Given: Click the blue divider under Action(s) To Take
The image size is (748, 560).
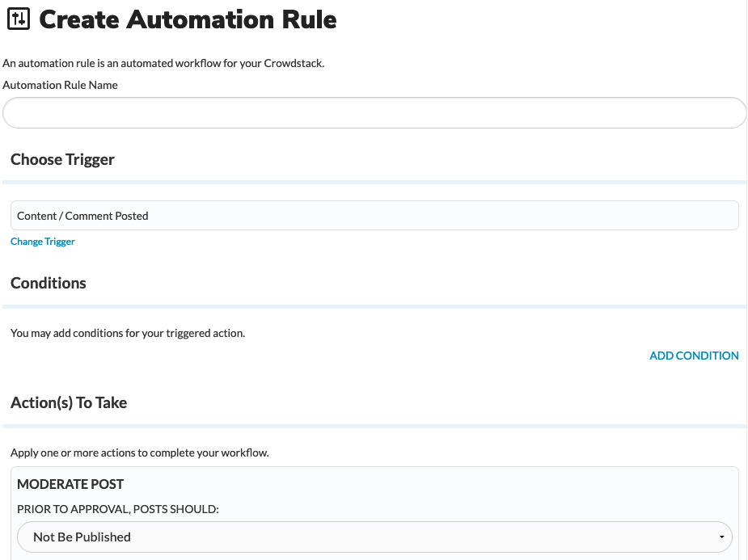Looking at the screenshot, I should tap(374, 426).
